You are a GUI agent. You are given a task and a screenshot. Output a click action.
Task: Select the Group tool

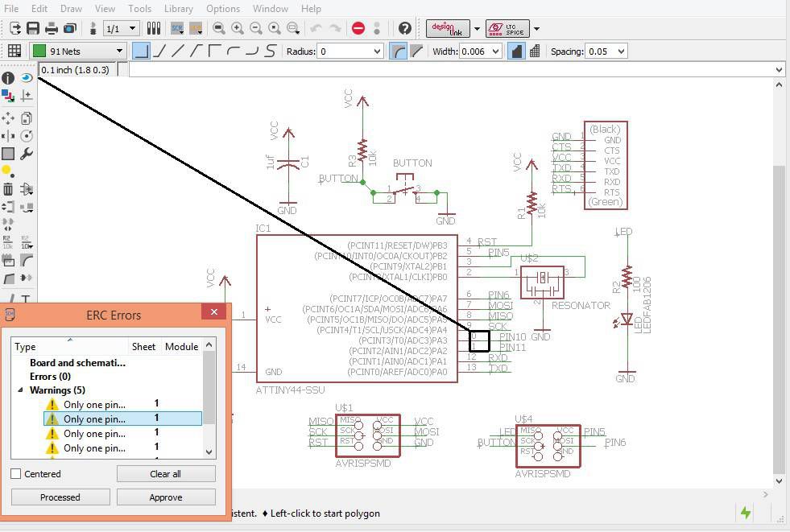click(x=8, y=154)
